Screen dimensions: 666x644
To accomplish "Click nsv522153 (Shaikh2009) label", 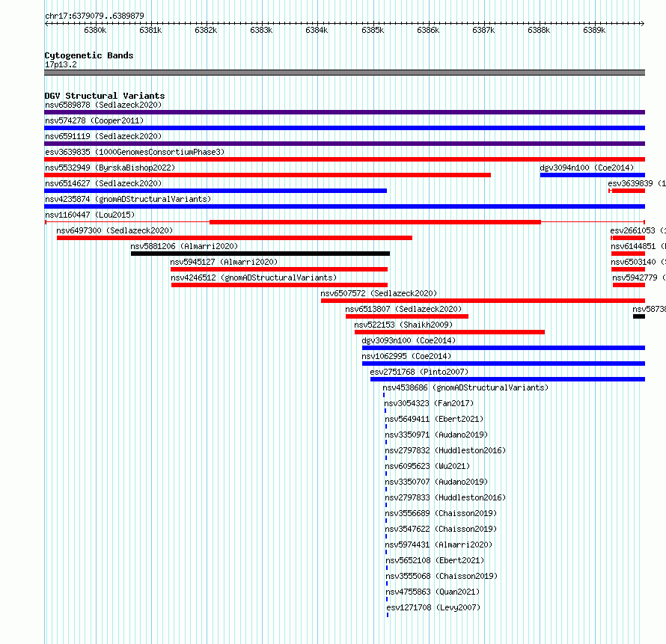I will (x=403, y=325).
